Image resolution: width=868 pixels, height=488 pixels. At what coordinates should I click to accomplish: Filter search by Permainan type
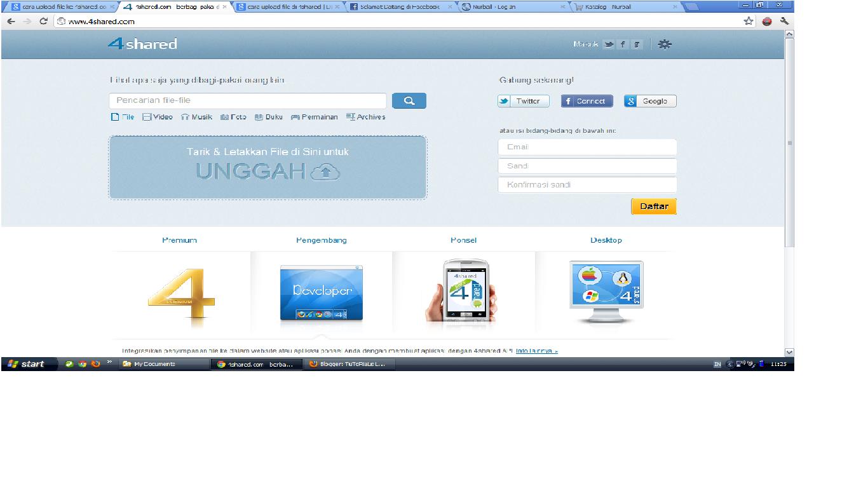point(314,117)
